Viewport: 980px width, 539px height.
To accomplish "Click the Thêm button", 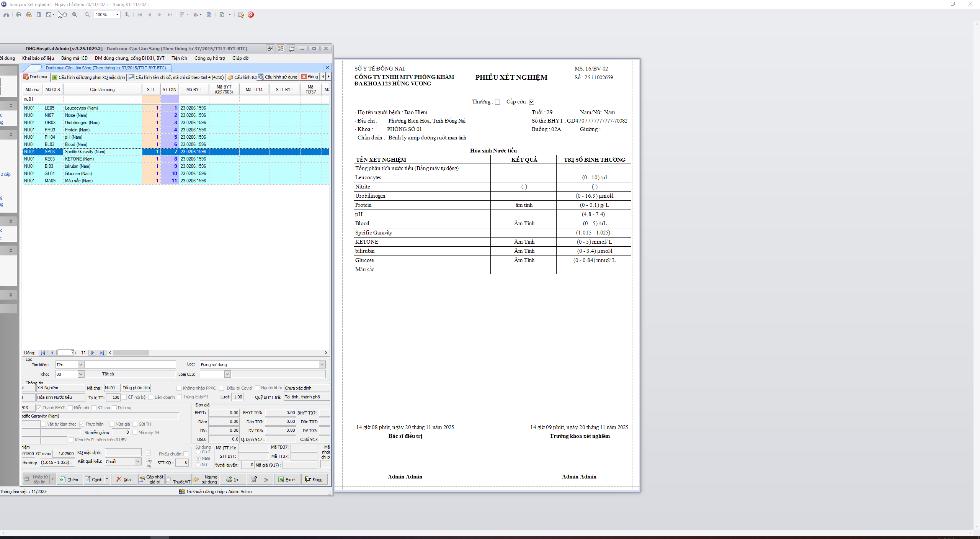I will (70, 480).
